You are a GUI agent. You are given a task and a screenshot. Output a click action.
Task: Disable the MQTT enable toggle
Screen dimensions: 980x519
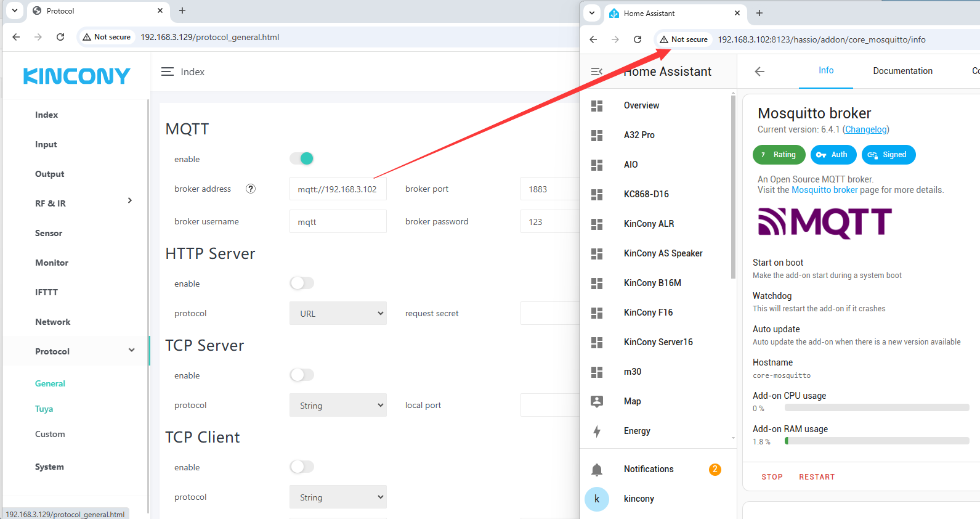(302, 159)
